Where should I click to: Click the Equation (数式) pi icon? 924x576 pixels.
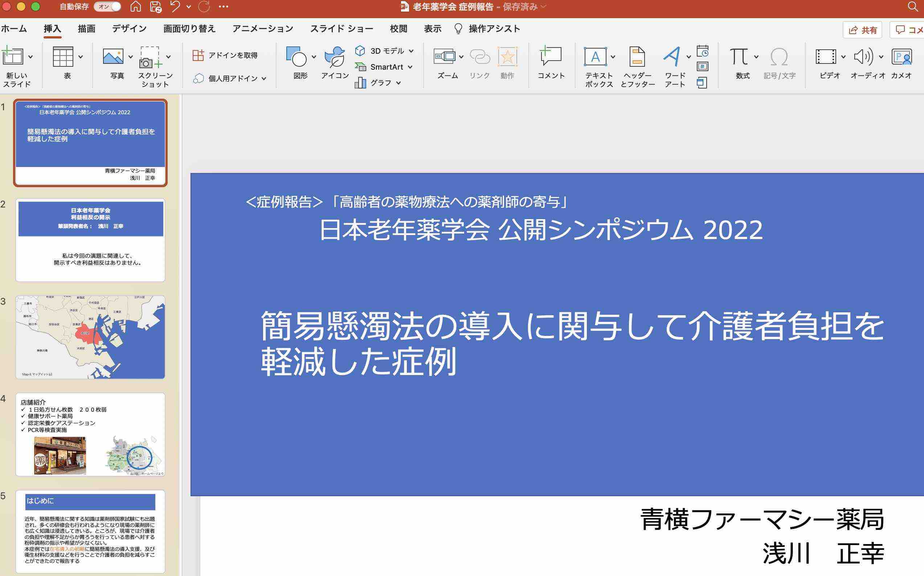(739, 56)
